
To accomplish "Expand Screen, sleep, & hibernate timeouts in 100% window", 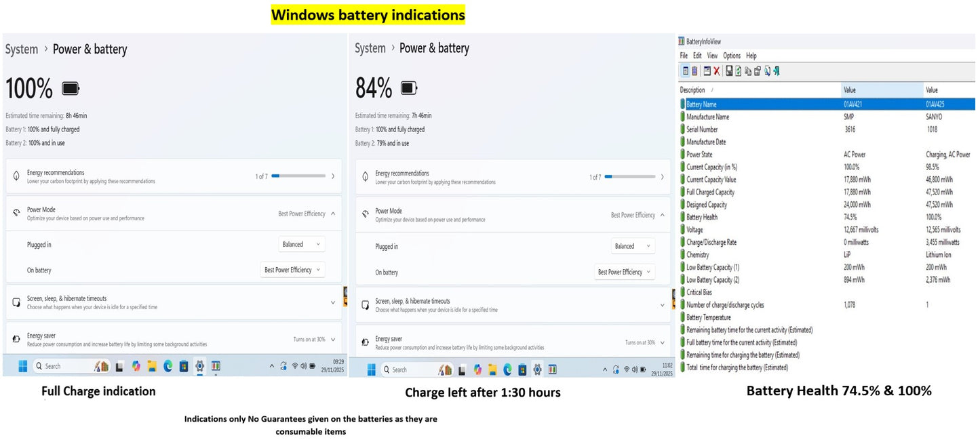I will 332,302.
